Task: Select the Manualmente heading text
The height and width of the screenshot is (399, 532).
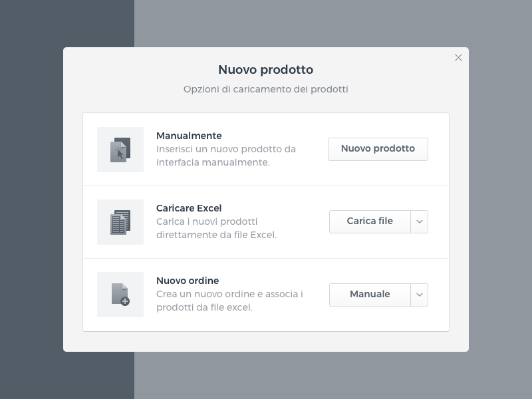Action: (x=189, y=136)
